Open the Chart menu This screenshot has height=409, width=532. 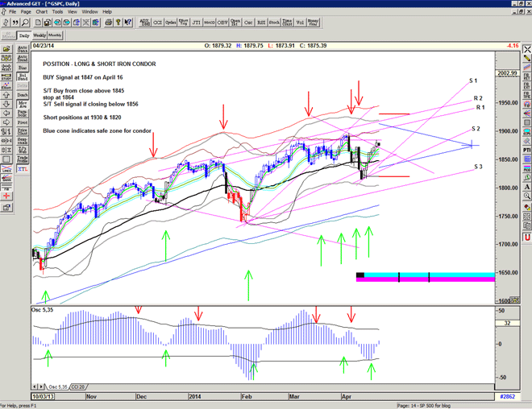click(42, 12)
